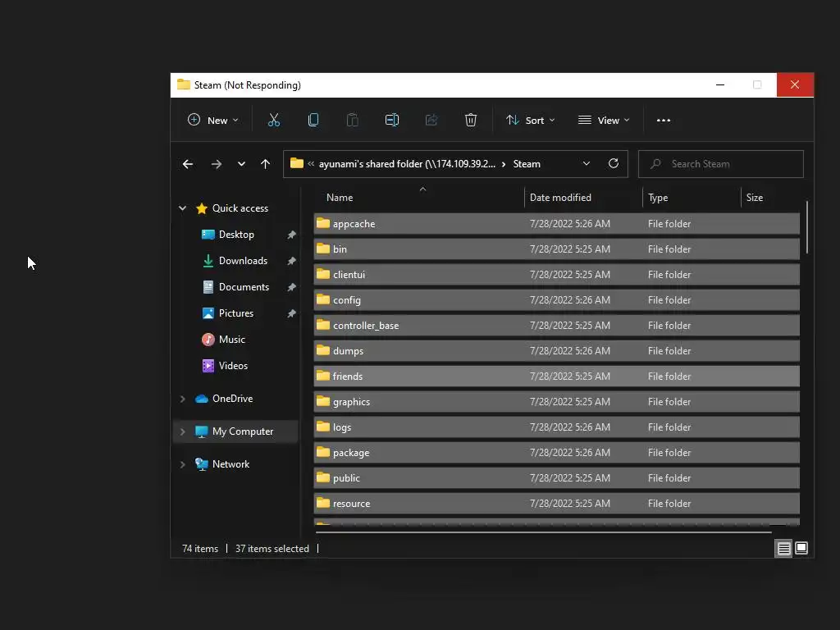Image resolution: width=840 pixels, height=630 pixels.
Task: Click the address bar folder icon
Action: 297,163
